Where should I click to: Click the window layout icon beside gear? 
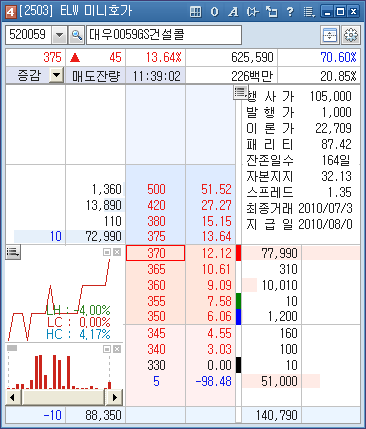click(x=330, y=35)
